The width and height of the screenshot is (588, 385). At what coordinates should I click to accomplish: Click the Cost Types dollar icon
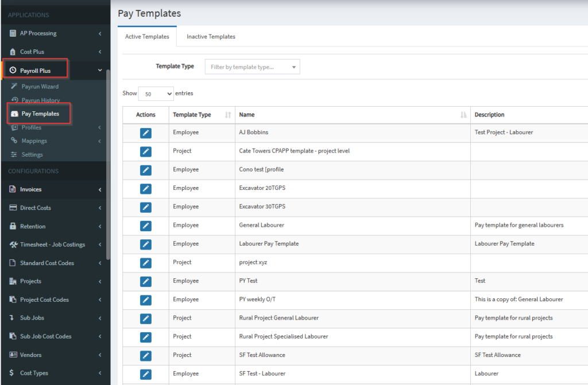pos(12,373)
